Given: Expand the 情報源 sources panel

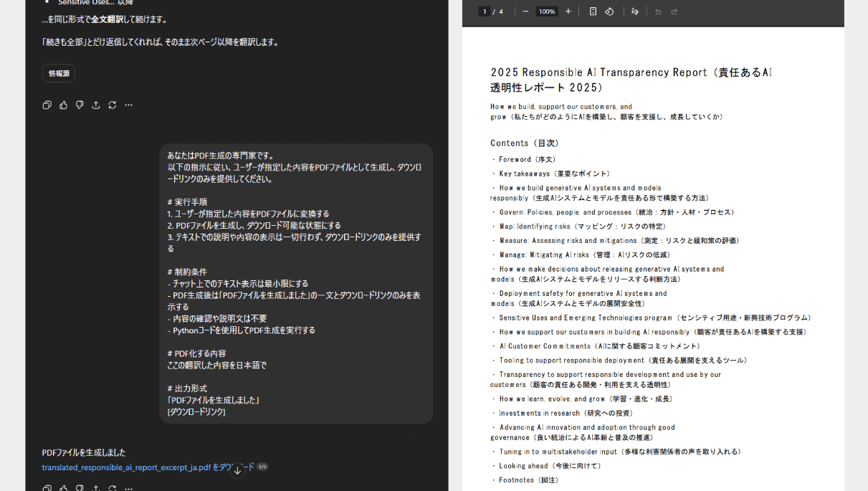Looking at the screenshot, I should pyautogui.click(x=58, y=72).
